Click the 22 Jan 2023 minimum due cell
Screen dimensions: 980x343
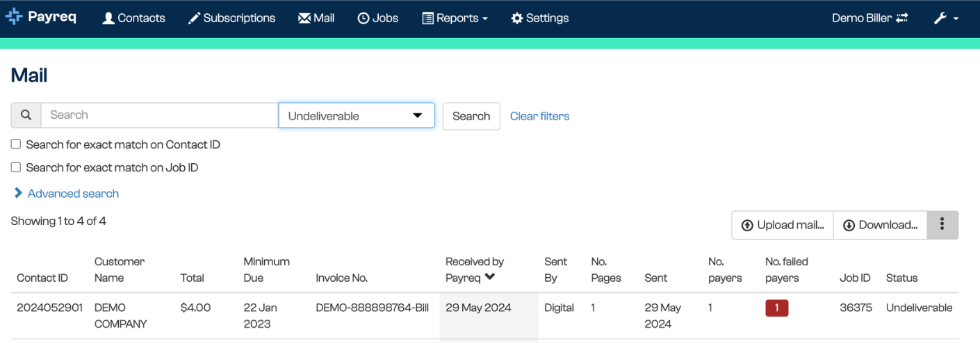click(x=261, y=315)
